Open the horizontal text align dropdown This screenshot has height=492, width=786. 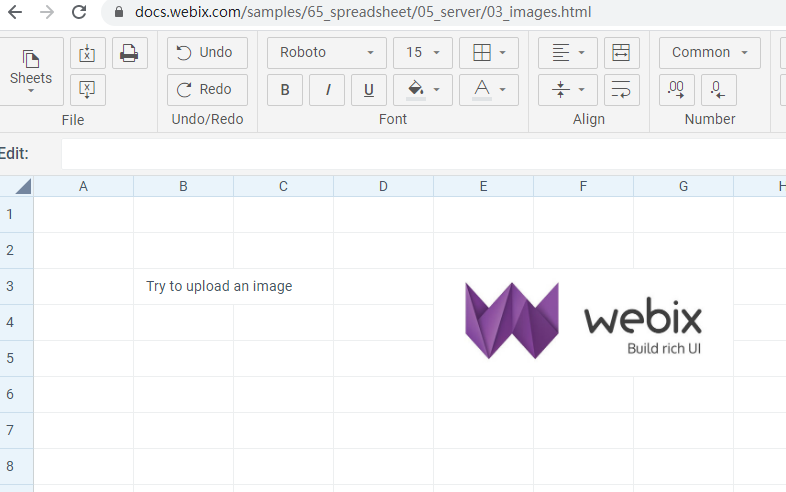click(x=568, y=53)
